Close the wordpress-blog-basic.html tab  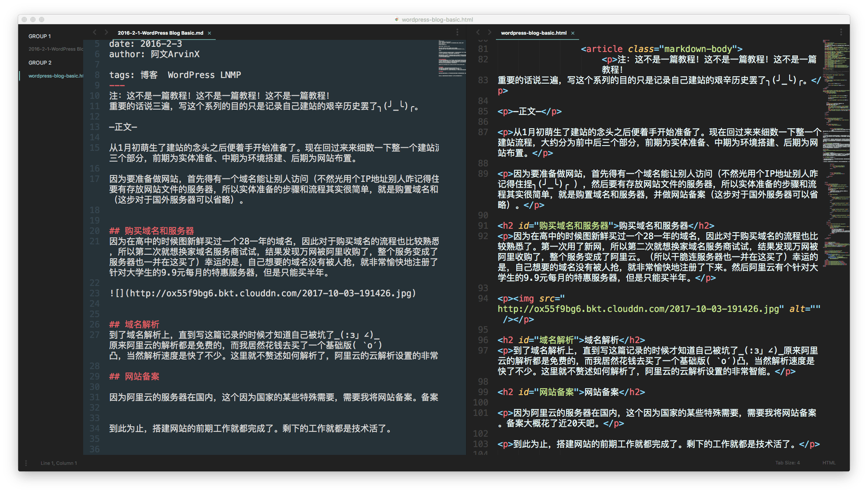point(573,33)
